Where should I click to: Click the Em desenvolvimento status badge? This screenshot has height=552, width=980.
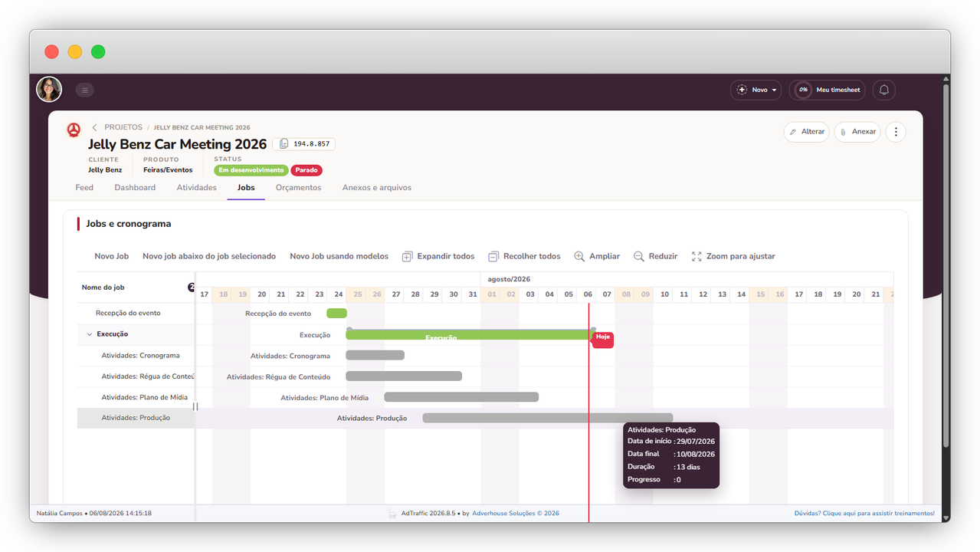251,170
